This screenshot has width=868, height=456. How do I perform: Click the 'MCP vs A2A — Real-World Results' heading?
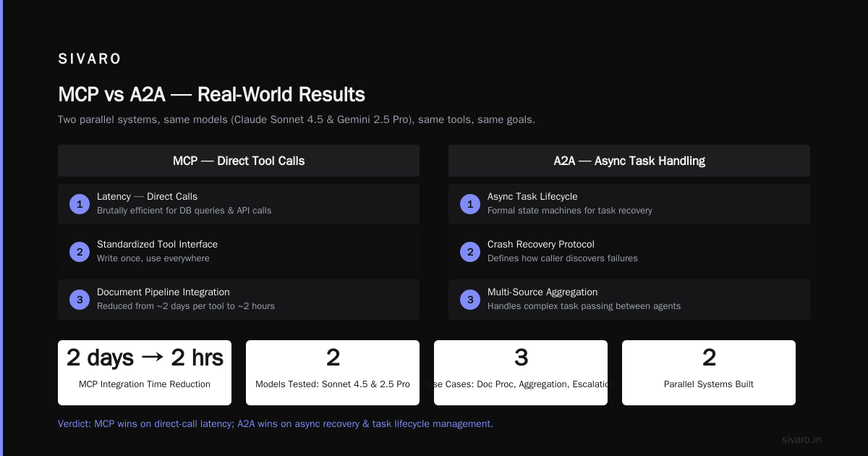coord(211,95)
